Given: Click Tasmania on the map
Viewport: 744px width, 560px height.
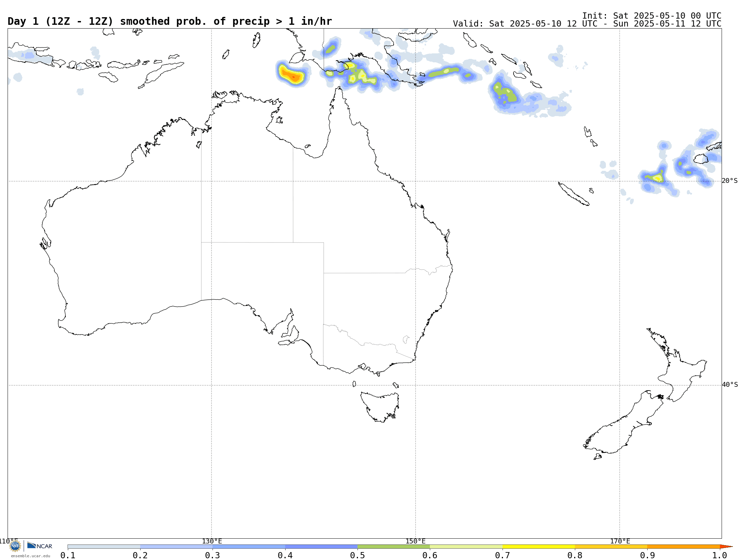Looking at the screenshot, I should click(x=381, y=406).
